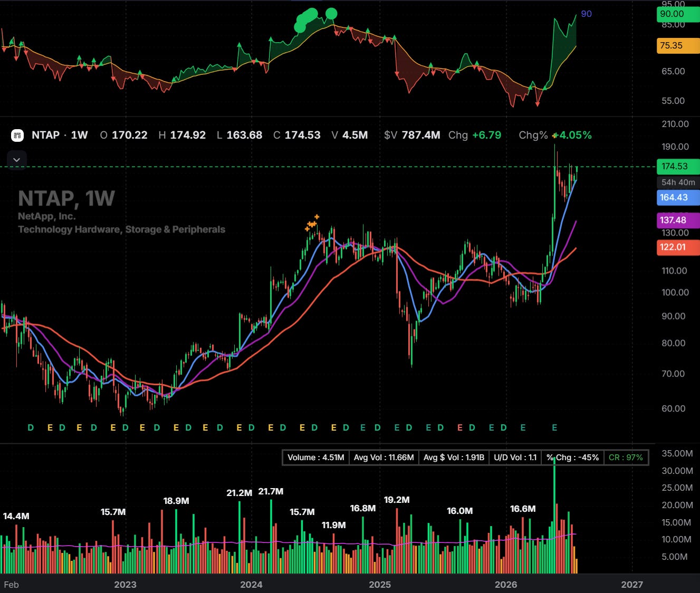Image resolution: width=700 pixels, height=593 pixels.
Task: Click the 2027 label on the time axis
Action: coord(632,585)
